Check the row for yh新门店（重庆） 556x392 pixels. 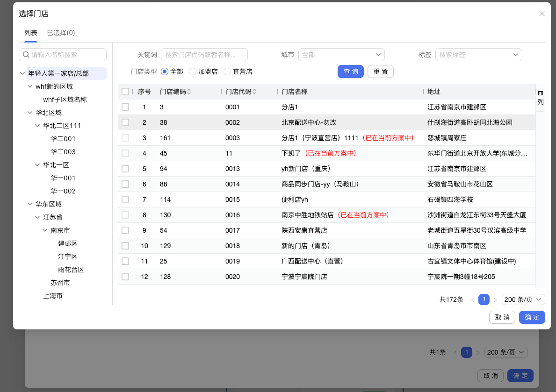tap(125, 169)
